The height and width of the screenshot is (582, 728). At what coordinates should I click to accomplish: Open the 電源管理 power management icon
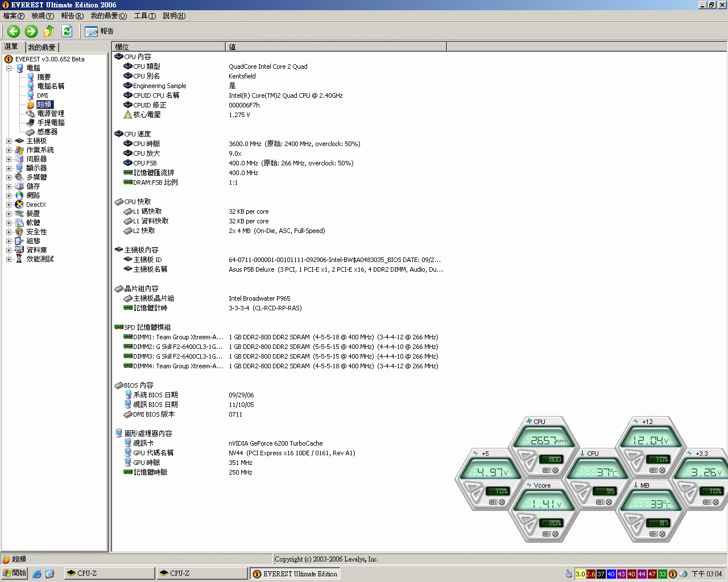pos(31,114)
